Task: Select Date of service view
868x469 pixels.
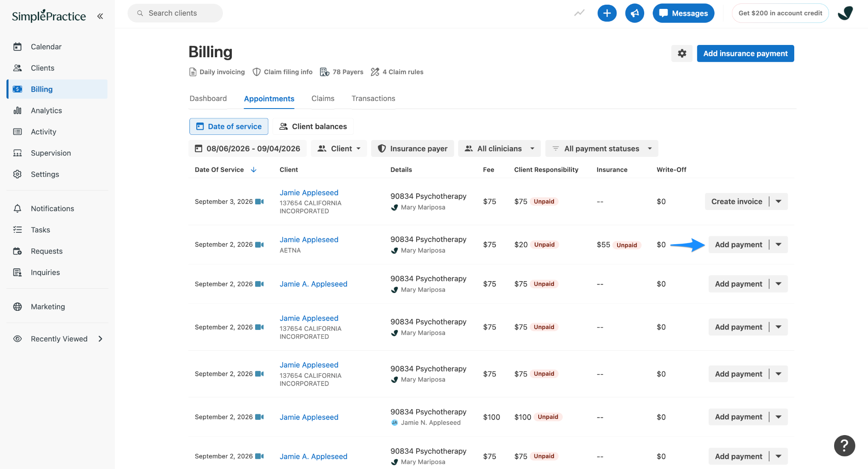Action: click(229, 126)
